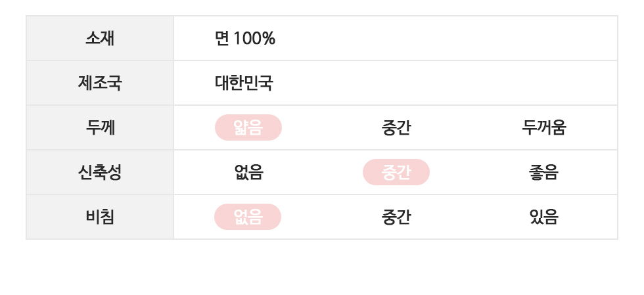Pick the 있음 see-through option

[543, 217]
